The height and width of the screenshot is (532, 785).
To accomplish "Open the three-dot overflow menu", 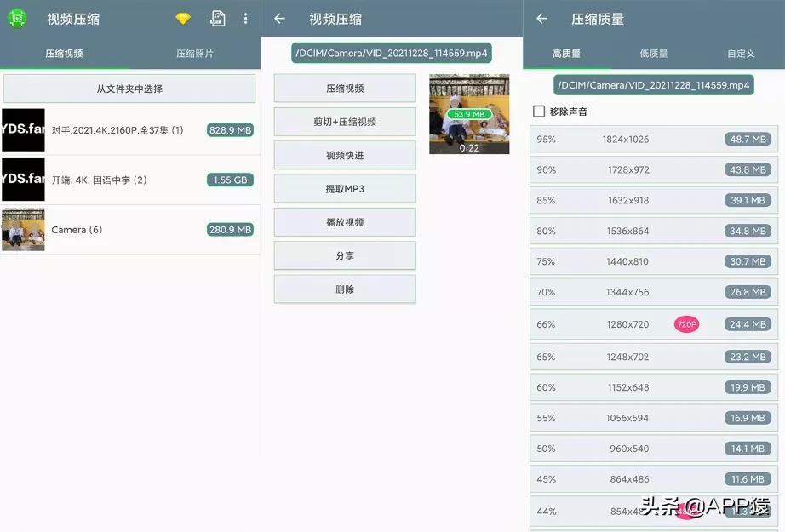I will [x=245, y=18].
